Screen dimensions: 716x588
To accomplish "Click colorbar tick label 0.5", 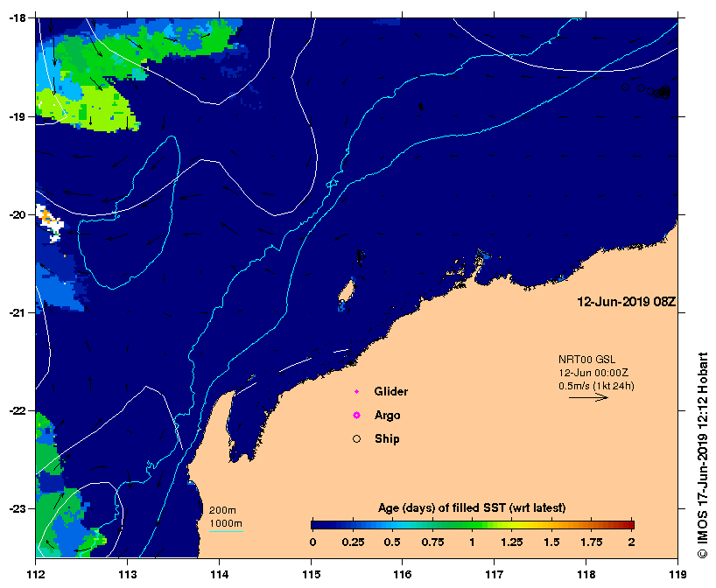I will click(x=392, y=542).
